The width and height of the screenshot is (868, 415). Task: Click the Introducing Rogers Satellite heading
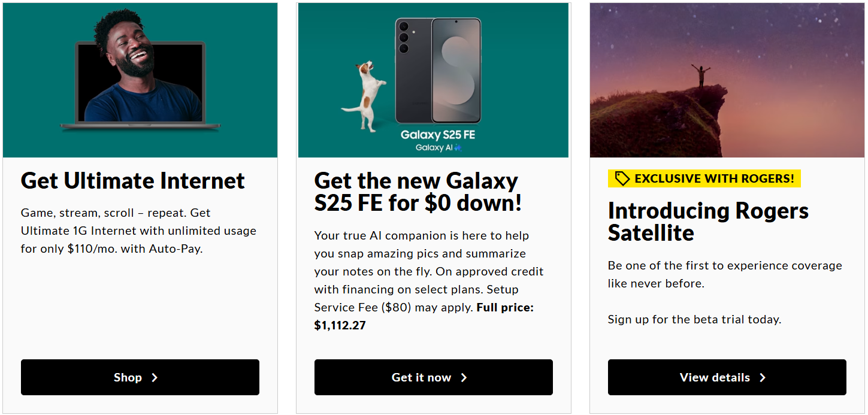click(x=708, y=222)
